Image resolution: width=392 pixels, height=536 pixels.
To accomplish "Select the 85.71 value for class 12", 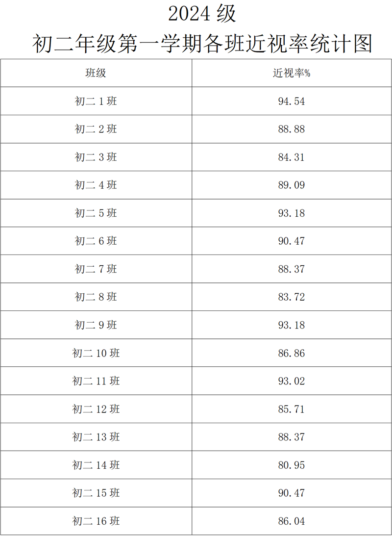I will [x=292, y=409].
